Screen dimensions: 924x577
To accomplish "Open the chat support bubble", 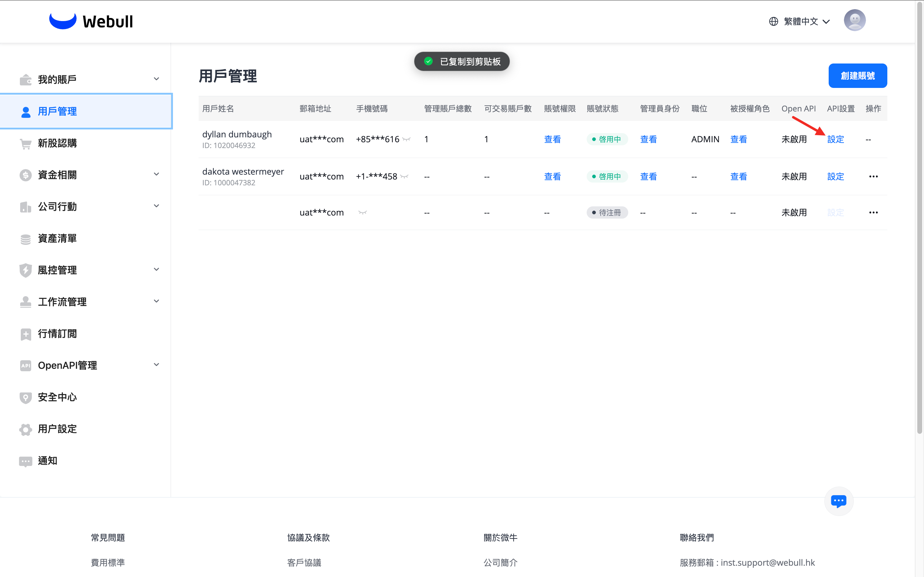I will (x=838, y=501).
